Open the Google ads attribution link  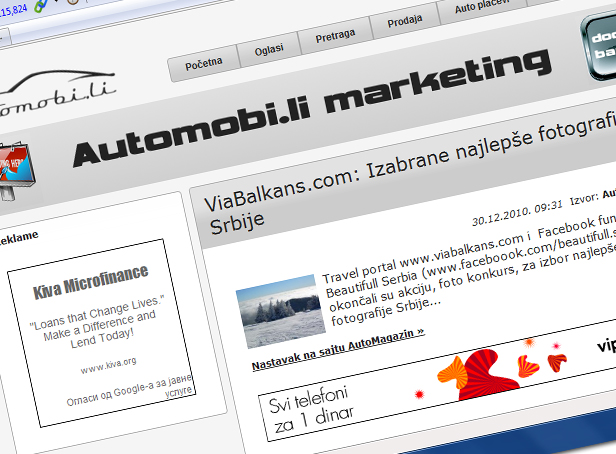pyautogui.click(x=130, y=390)
